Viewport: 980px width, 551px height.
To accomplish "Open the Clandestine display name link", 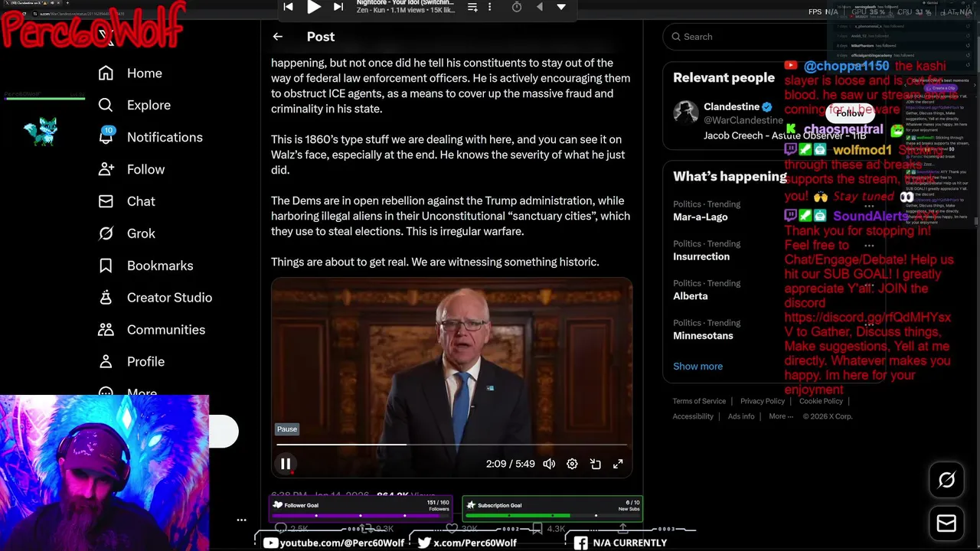I will [732, 106].
